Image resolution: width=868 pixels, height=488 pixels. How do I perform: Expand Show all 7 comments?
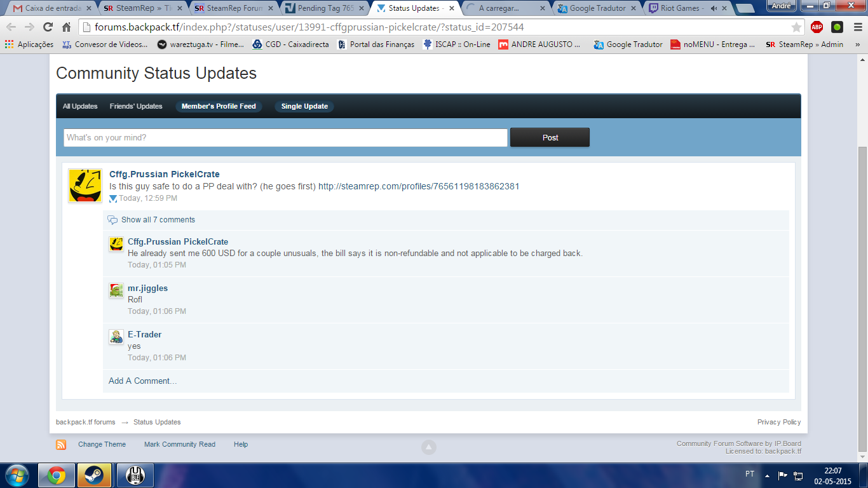pyautogui.click(x=158, y=220)
